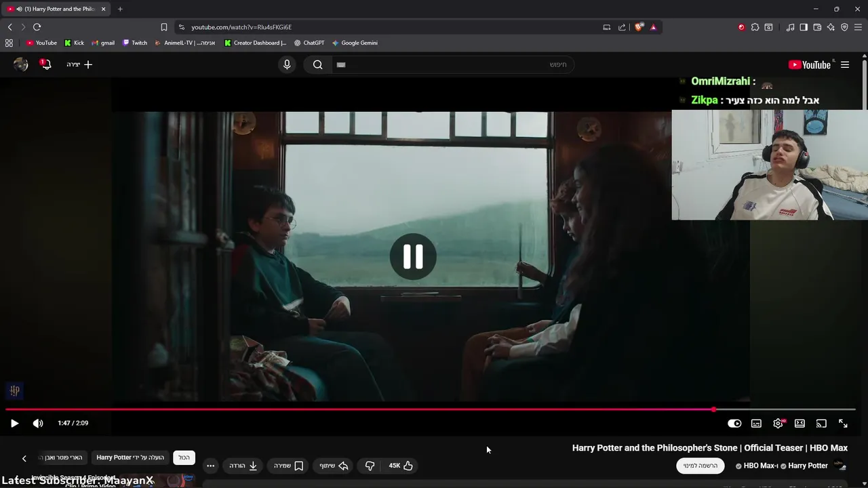Toggle the autoplay switch in the player
The image size is (868, 488).
click(x=734, y=423)
